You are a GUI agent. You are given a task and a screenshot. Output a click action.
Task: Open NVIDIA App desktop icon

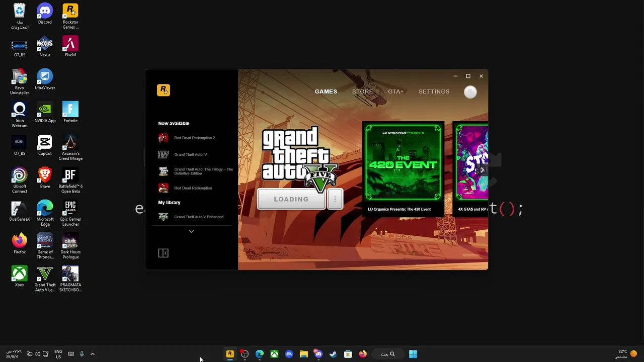pos(45,113)
